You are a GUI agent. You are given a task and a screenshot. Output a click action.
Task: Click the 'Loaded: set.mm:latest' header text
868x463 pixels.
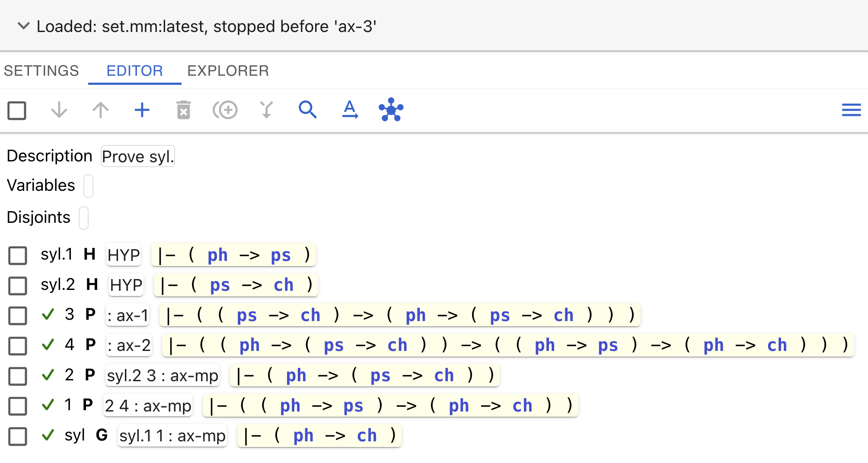[x=207, y=26]
